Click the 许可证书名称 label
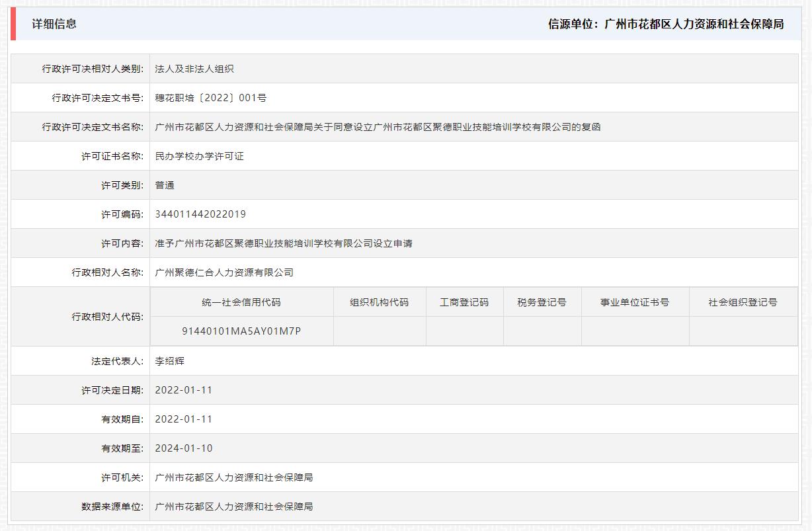Image resolution: width=812 pixels, height=531 pixels. [112, 156]
